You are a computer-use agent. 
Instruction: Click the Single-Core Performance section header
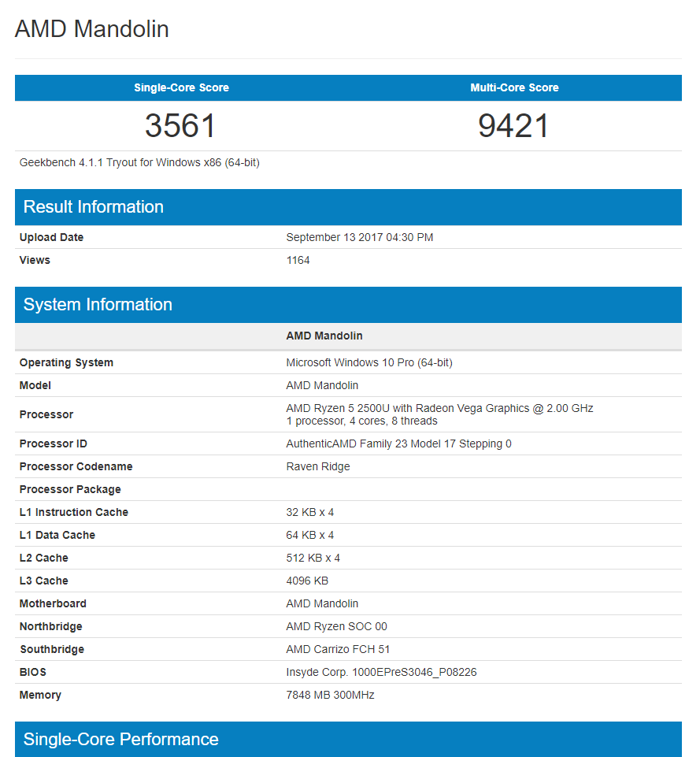pos(348,739)
